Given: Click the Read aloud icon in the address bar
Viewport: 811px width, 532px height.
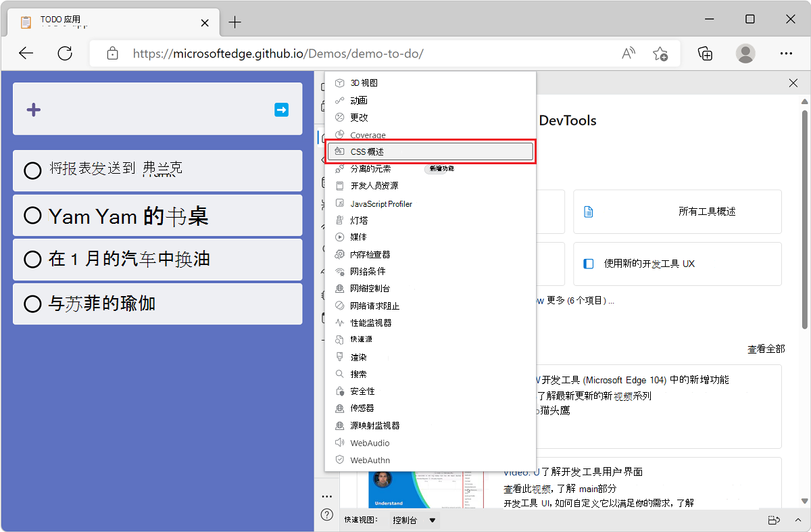Looking at the screenshot, I should [627, 53].
